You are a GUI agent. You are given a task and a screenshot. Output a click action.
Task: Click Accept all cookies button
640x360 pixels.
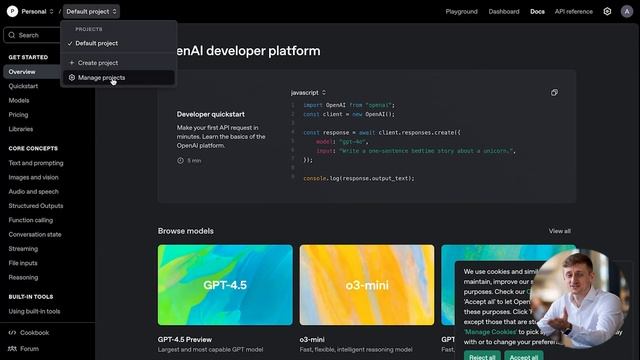(524, 356)
